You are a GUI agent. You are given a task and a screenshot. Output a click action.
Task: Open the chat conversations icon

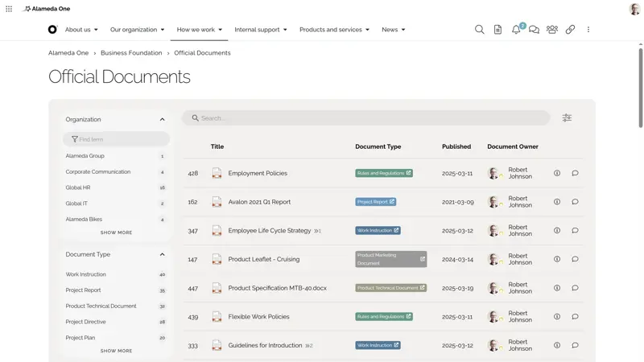click(534, 30)
